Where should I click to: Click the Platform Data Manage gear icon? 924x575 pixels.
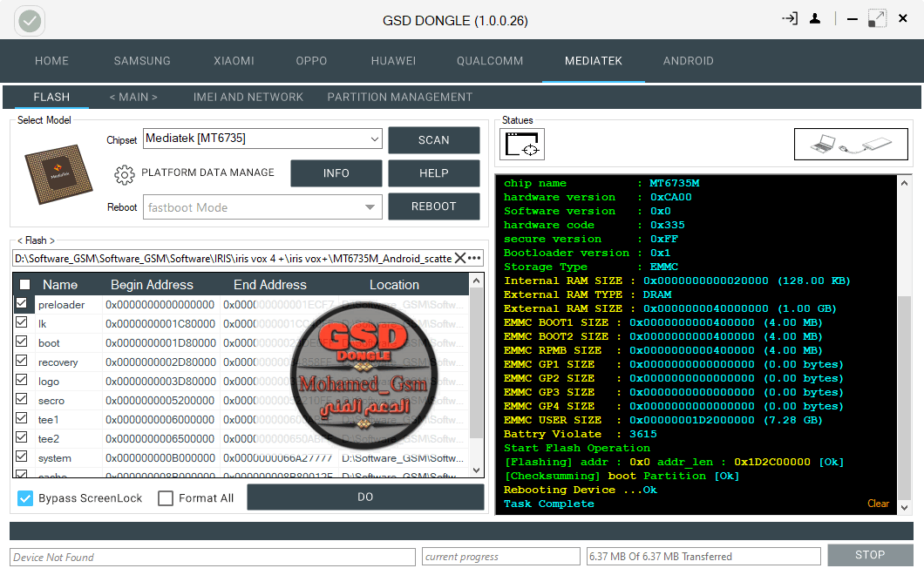point(124,173)
